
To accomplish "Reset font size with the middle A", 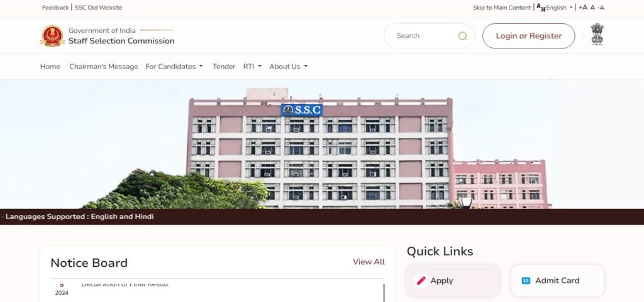I will coord(592,8).
